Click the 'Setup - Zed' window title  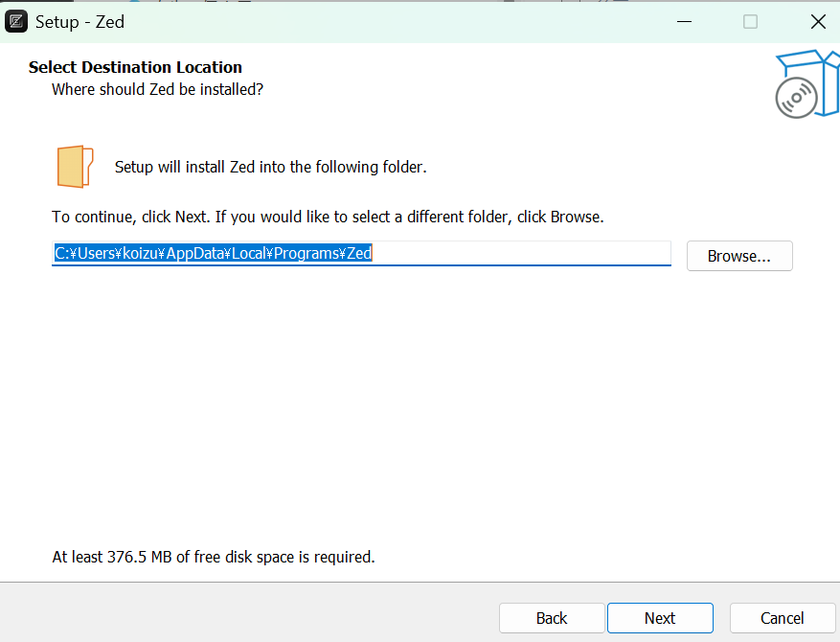click(x=79, y=22)
